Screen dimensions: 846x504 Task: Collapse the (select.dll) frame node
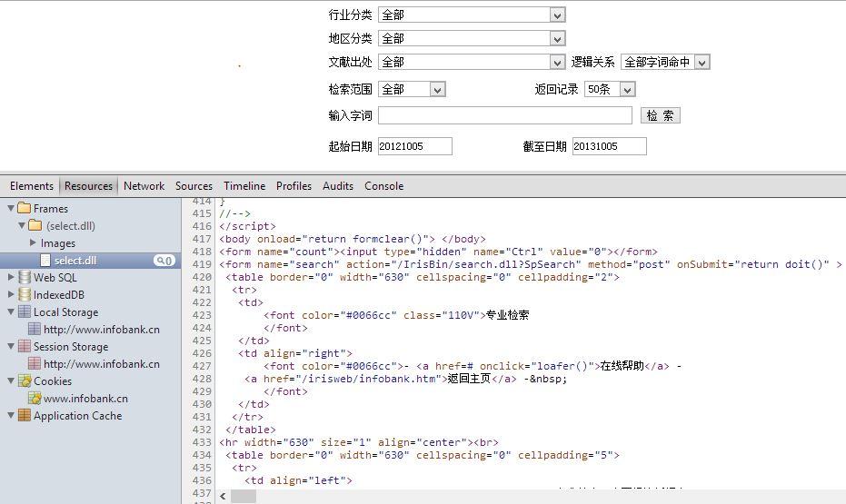click(22, 225)
